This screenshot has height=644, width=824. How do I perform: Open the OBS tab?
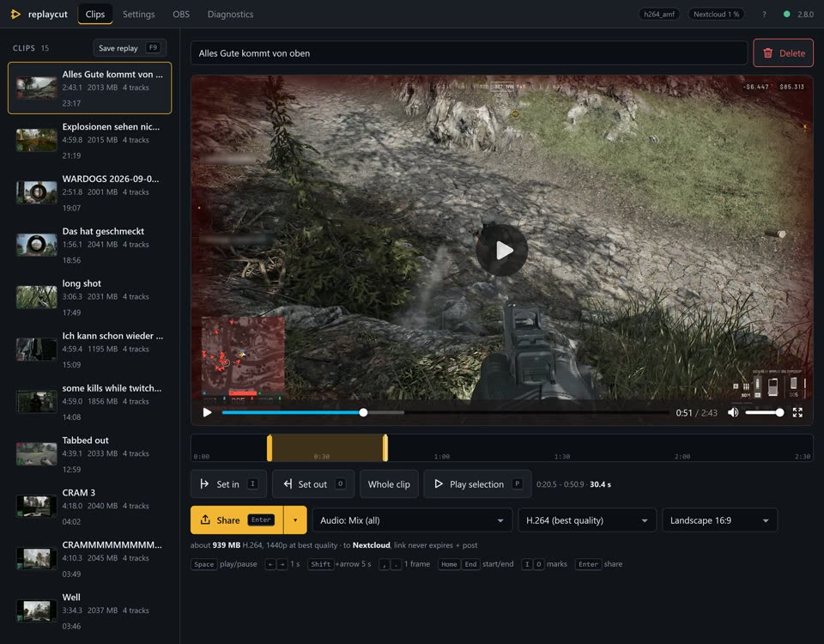[x=181, y=15]
